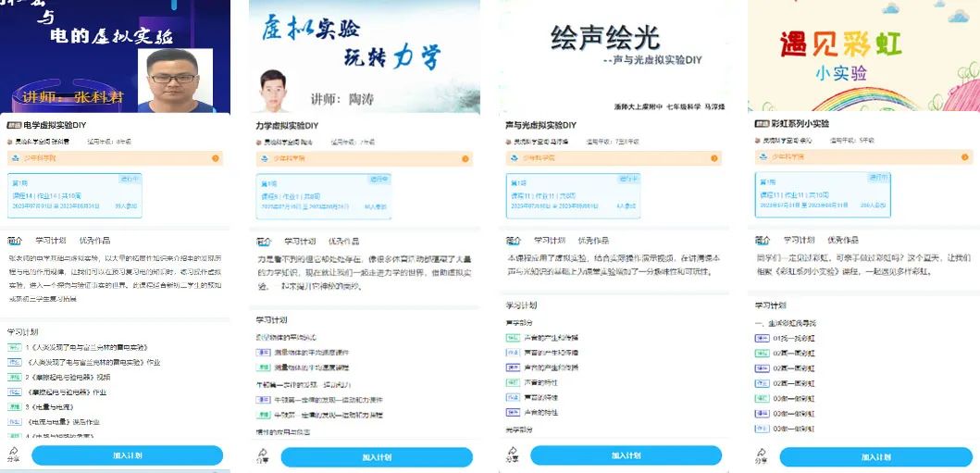Select the 第1期 session card in 电学 course
This screenshot has width=980, height=473.
pyautogui.click(x=75, y=195)
